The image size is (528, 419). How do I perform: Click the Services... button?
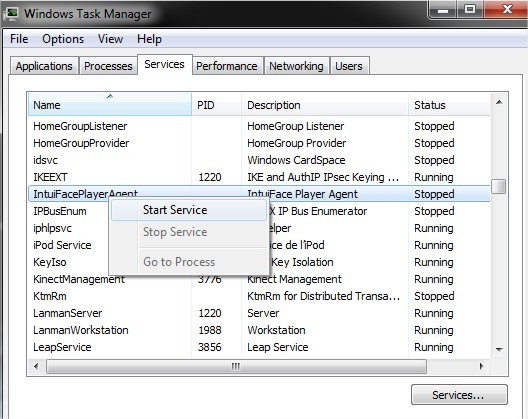[x=459, y=395]
